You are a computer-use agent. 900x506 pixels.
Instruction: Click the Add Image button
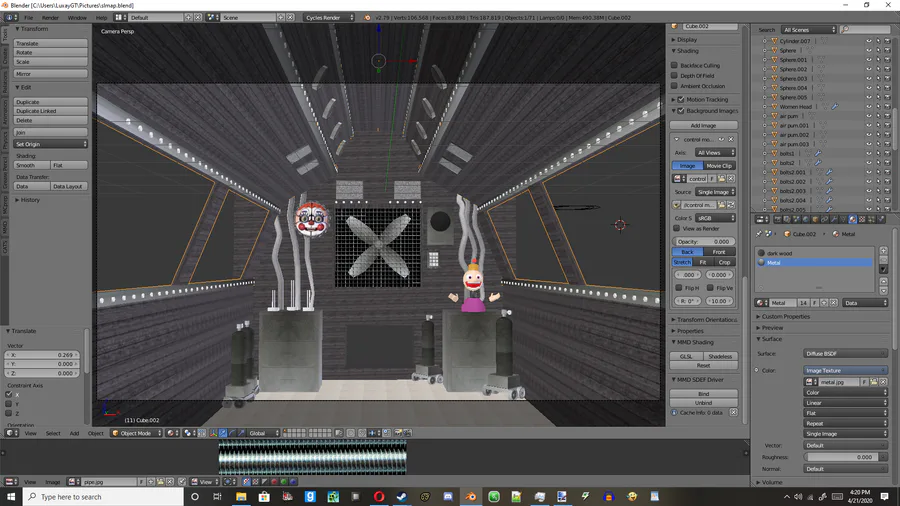(703, 125)
